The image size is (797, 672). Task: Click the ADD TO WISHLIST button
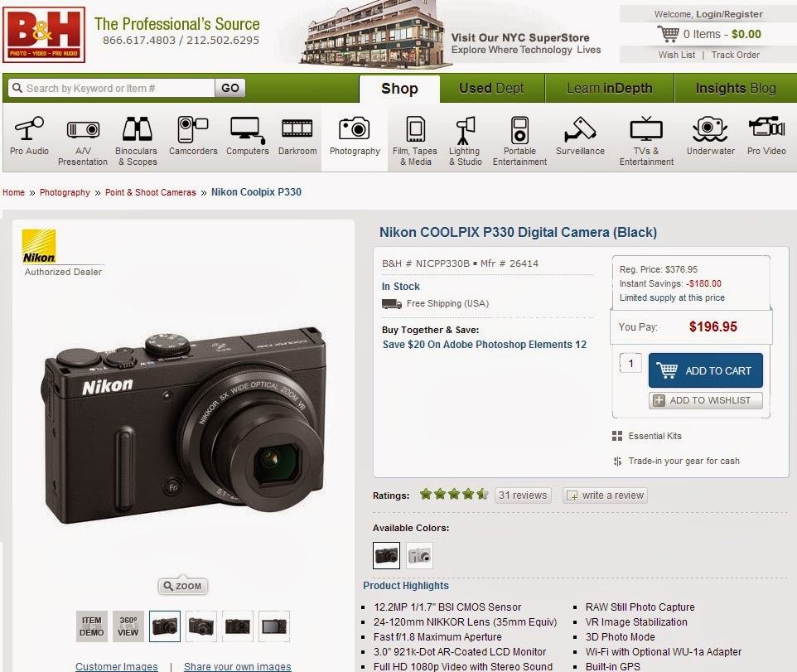click(706, 400)
